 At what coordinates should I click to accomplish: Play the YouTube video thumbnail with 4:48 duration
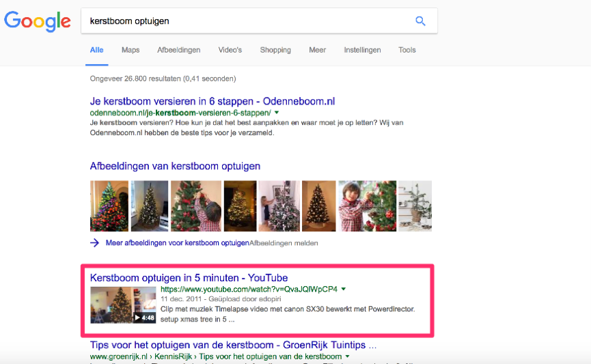123,305
